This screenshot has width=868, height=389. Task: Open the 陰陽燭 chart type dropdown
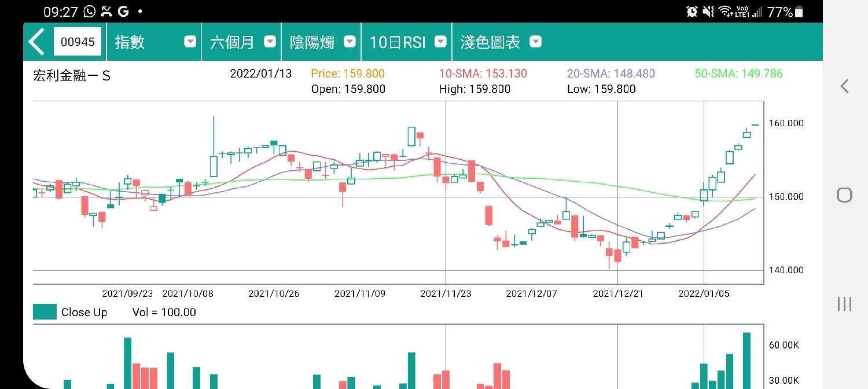click(x=322, y=42)
